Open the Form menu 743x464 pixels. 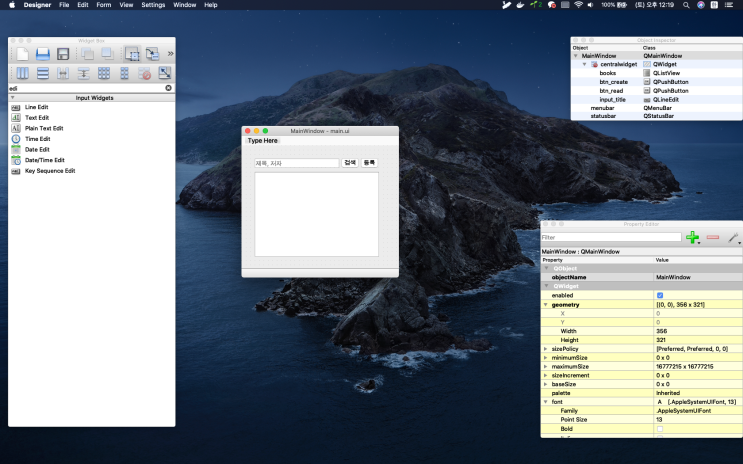(x=103, y=5)
